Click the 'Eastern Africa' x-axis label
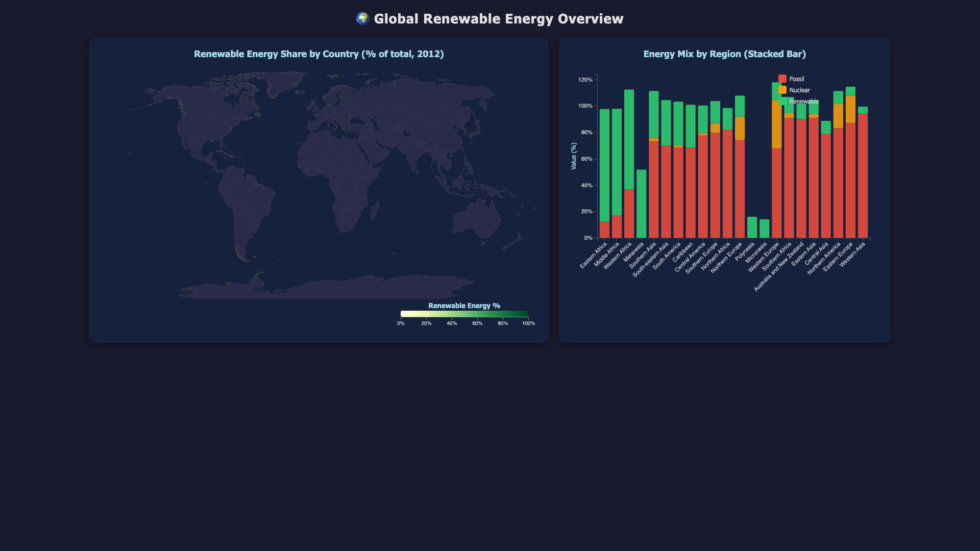 [x=594, y=256]
